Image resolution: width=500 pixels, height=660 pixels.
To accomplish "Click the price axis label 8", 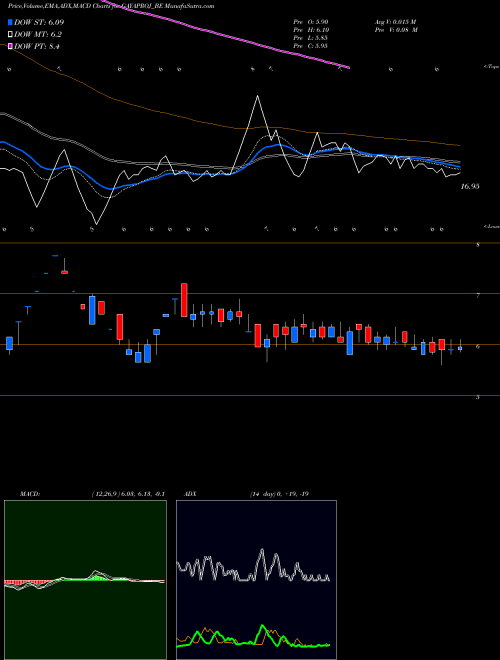I will coord(478,245).
